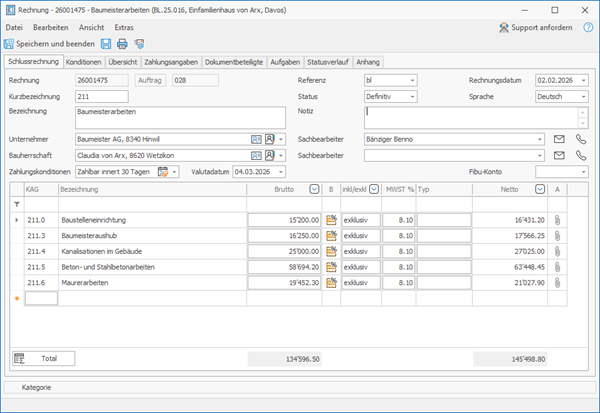Open the empty second Sachbearbeiter dropdown
The image size is (600, 413).
540,155
